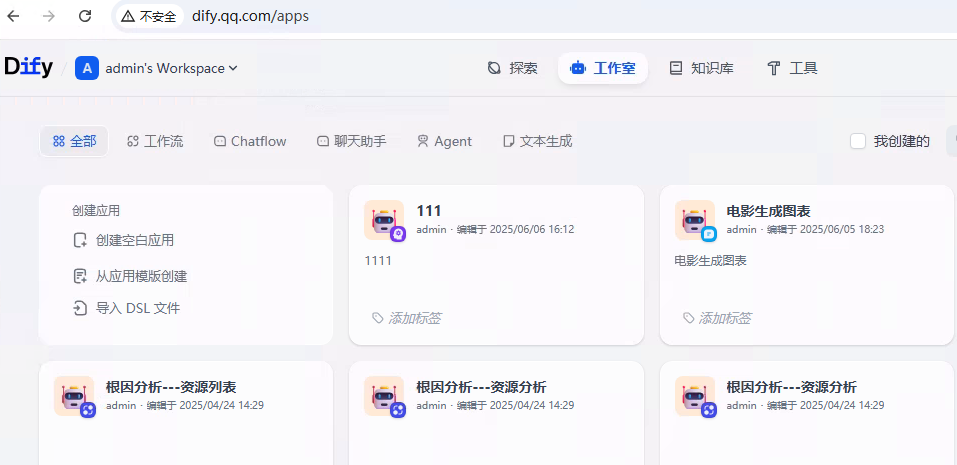Toggle the 我创建的 checkbox
The width and height of the screenshot is (957, 465).
point(858,141)
